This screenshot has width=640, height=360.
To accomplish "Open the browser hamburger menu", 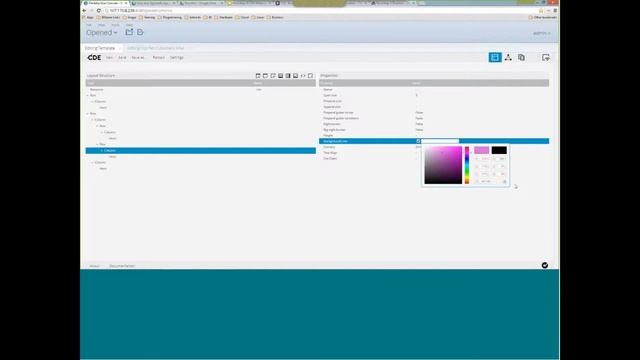I will (x=555, y=10).
